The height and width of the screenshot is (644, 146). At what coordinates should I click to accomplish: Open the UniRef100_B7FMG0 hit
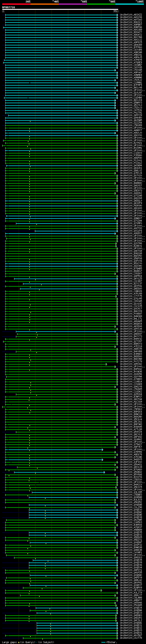pyautogui.click(x=131, y=48)
